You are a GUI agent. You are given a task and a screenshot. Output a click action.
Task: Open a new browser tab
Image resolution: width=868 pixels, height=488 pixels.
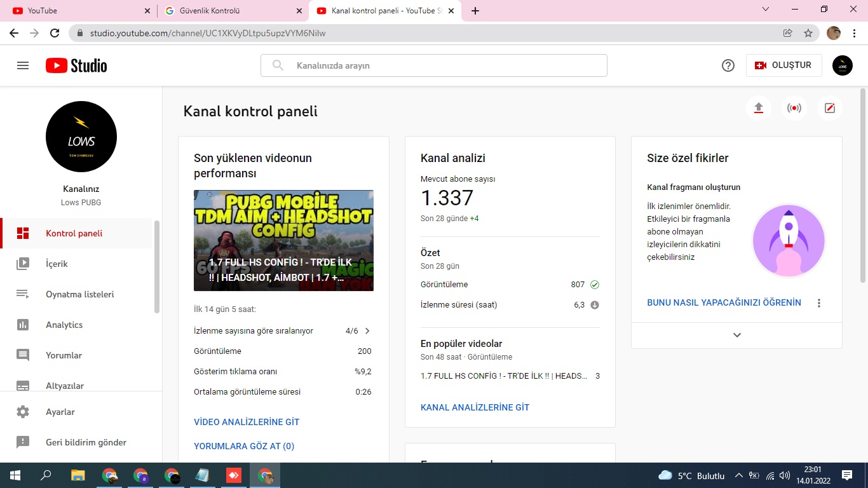click(x=475, y=11)
